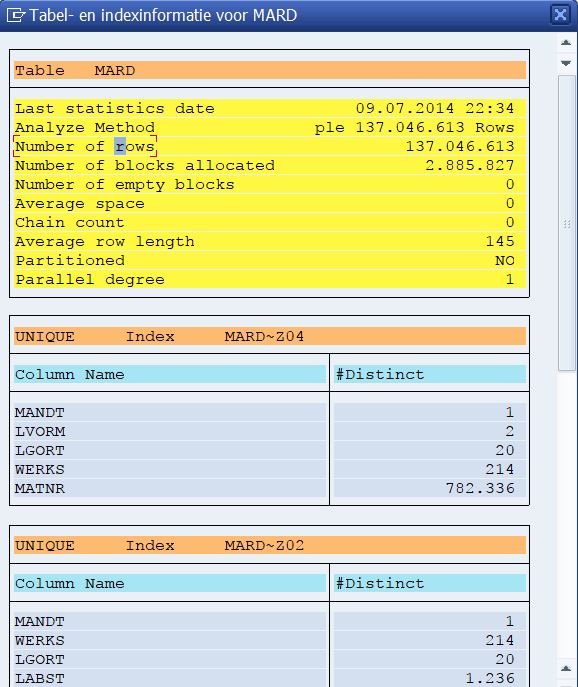The height and width of the screenshot is (687, 578).
Task: Click the bottom scroll-up arrow
Action: tap(566, 669)
